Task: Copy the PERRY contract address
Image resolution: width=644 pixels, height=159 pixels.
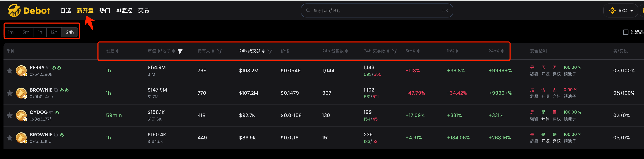Action: click(x=48, y=68)
